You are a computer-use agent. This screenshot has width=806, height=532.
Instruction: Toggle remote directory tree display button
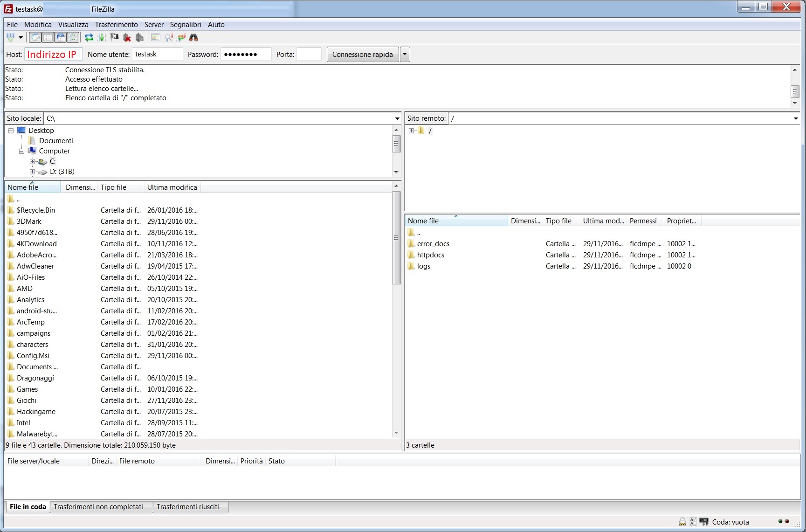(x=61, y=37)
